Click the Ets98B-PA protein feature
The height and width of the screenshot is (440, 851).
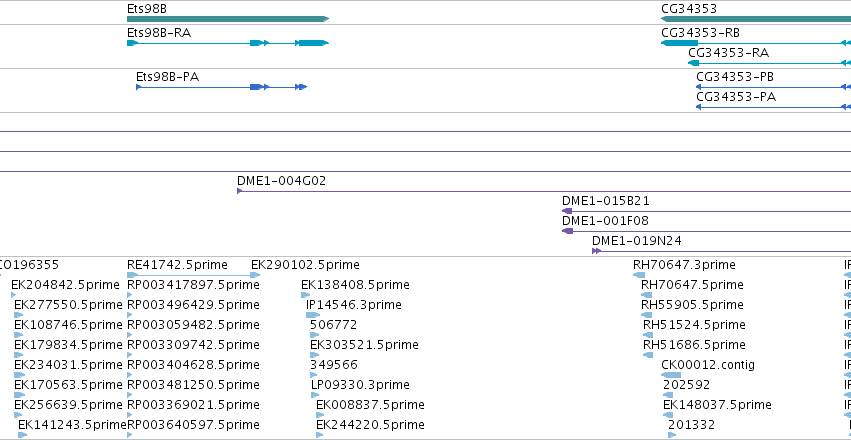tap(221, 87)
